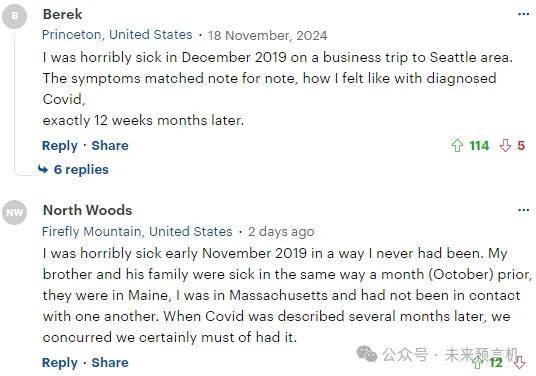Image resolution: width=536 pixels, height=376 pixels.
Task: Open the Firefly Mountain, United States location link
Action: tap(137, 232)
